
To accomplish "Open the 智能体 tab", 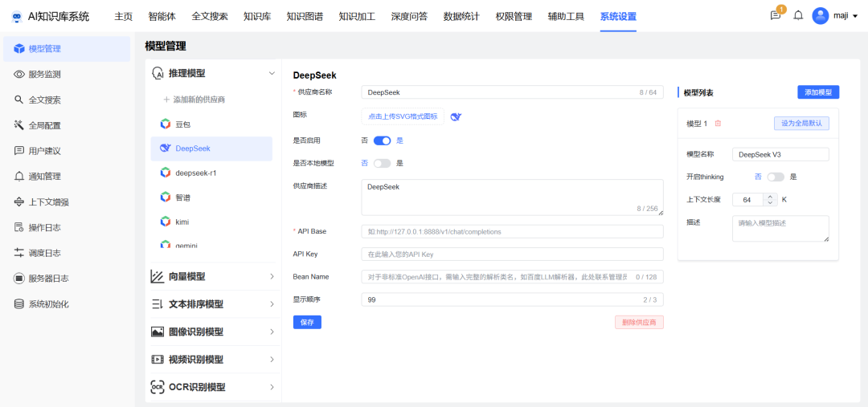I will point(162,16).
